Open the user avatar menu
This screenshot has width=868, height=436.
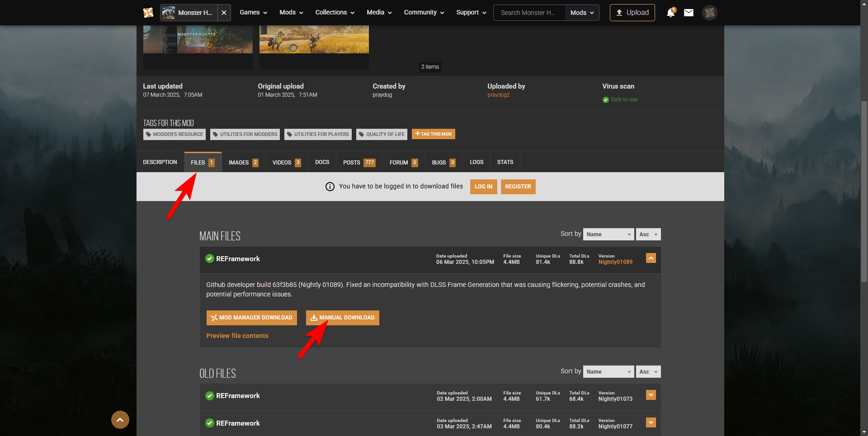coord(710,13)
